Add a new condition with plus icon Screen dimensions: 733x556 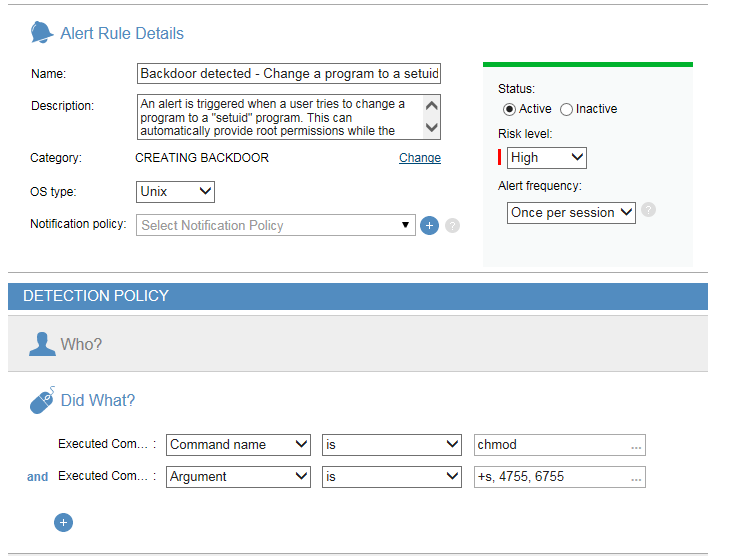click(63, 522)
